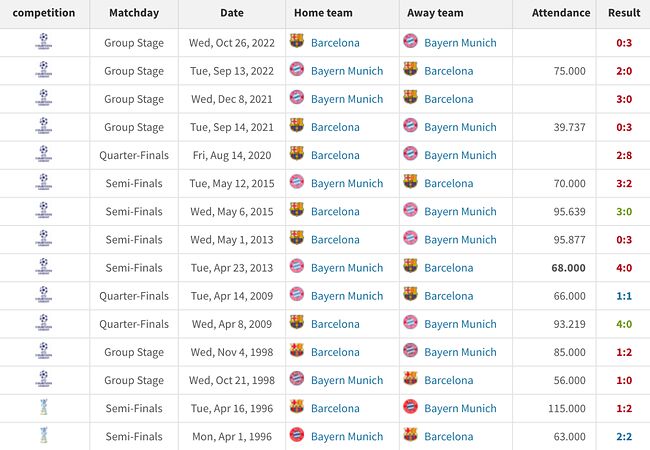The height and width of the screenshot is (450, 650).
Task: Select the Result column header
Action: [x=624, y=13]
